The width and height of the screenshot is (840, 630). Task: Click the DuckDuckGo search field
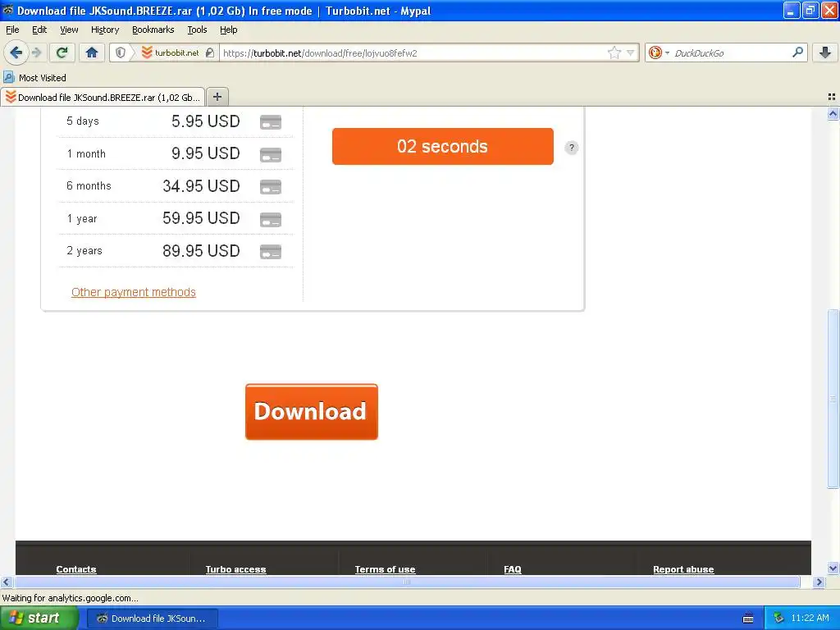(728, 52)
